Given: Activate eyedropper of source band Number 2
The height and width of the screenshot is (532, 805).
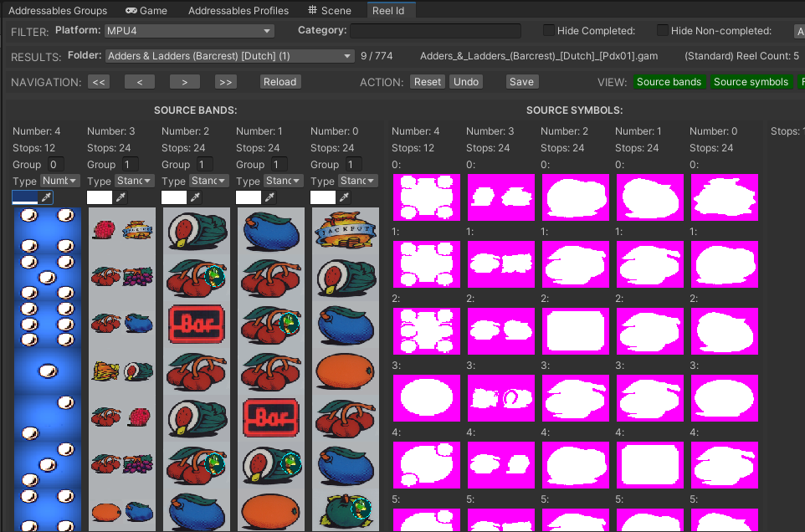Looking at the screenshot, I should click(x=195, y=197).
